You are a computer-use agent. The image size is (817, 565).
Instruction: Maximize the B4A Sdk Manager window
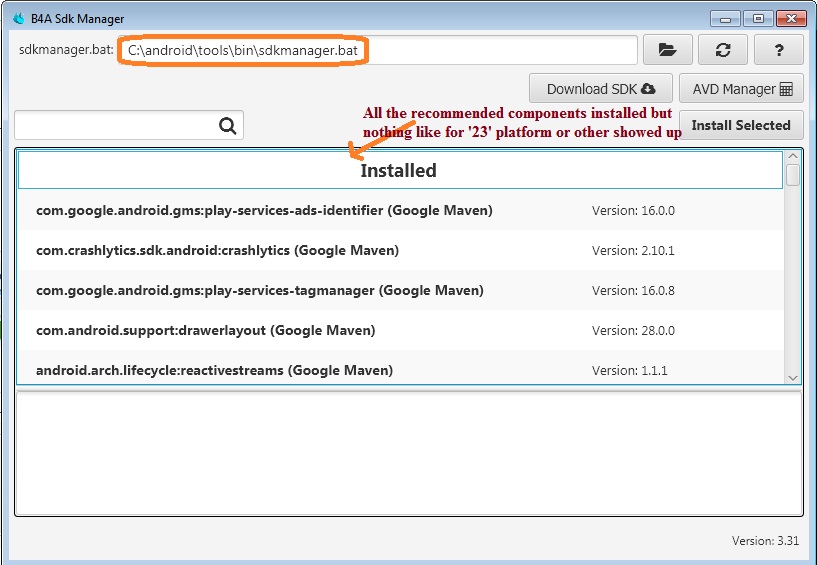(x=758, y=19)
